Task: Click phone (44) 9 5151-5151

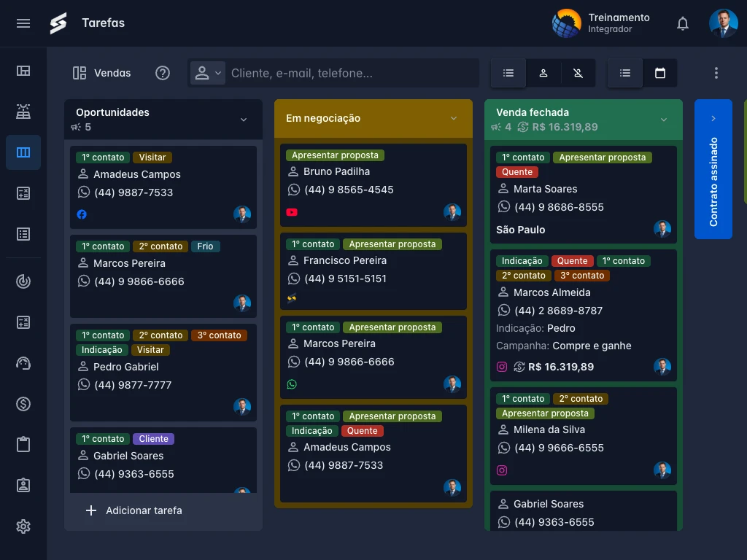Action: tap(345, 279)
